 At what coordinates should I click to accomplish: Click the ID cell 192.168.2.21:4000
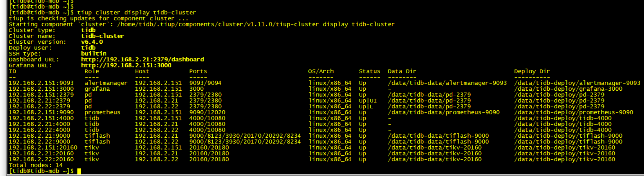(x=39, y=124)
